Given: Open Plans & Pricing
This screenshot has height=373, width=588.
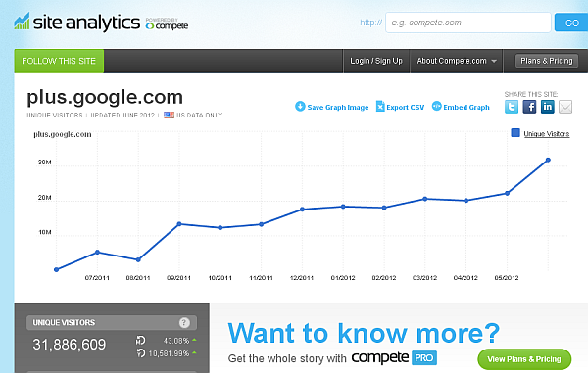Looking at the screenshot, I should tap(547, 61).
